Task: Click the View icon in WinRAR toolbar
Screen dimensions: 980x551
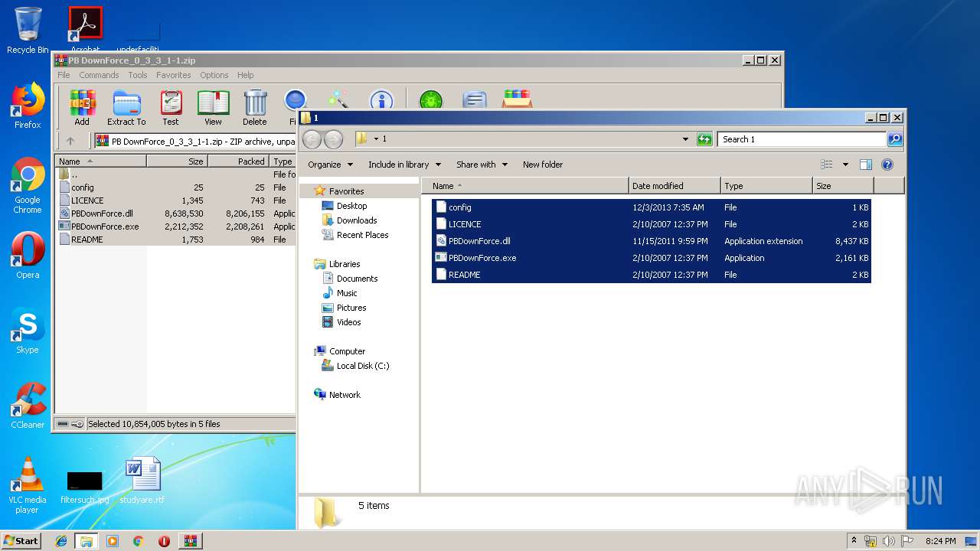Action: point(213,108)
